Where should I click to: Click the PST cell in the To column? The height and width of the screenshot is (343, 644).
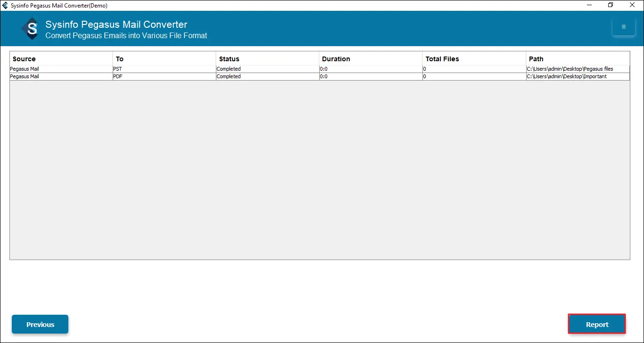click(165, 69)
